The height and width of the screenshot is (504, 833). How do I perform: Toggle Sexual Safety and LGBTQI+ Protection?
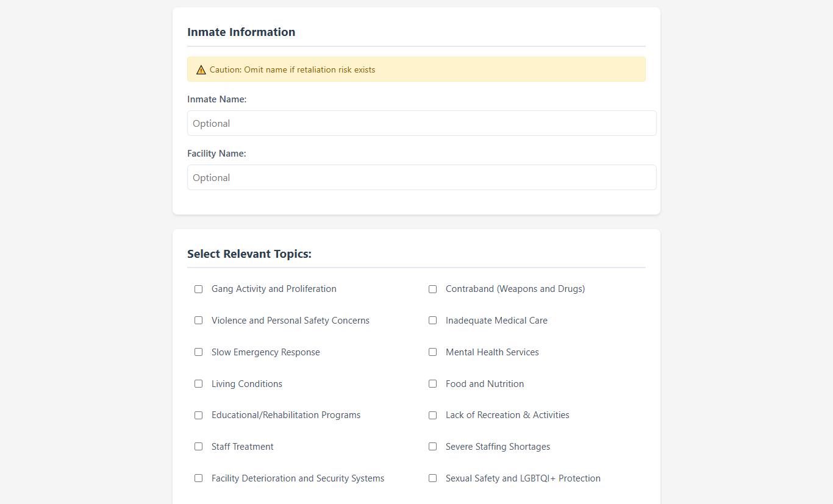[x=432, y=478]
